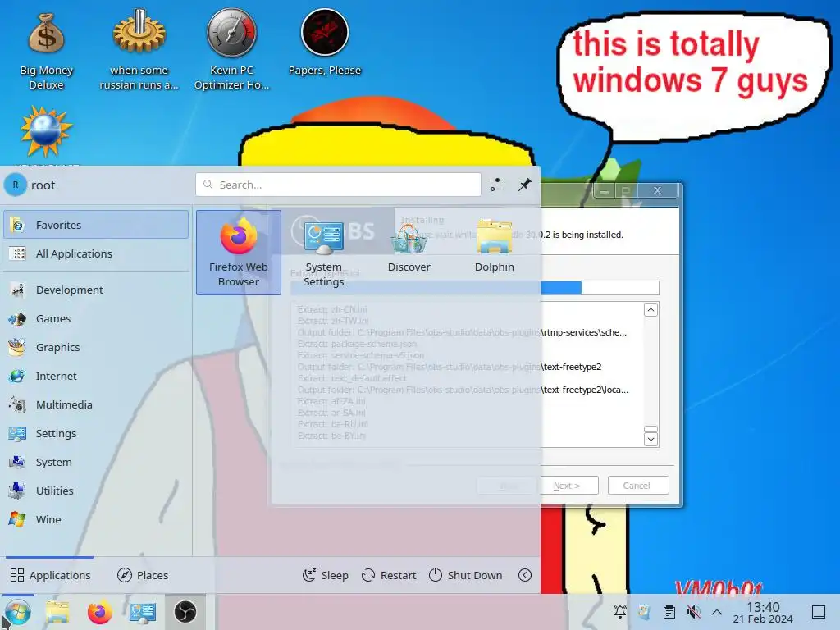Open the launcher configure sliders icon
The image size is (840, 630).
496,185
